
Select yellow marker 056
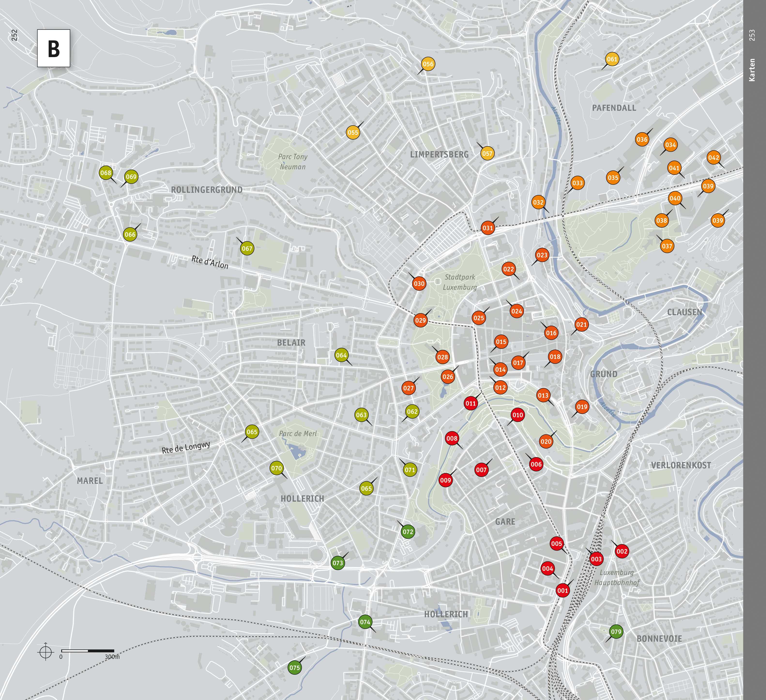click(428, 64)
